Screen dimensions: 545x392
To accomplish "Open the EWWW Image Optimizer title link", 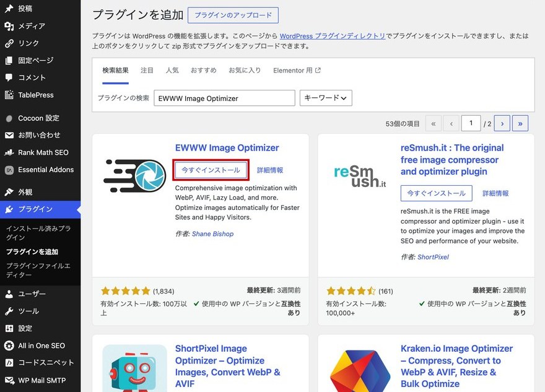I will [x=227, y=147].
